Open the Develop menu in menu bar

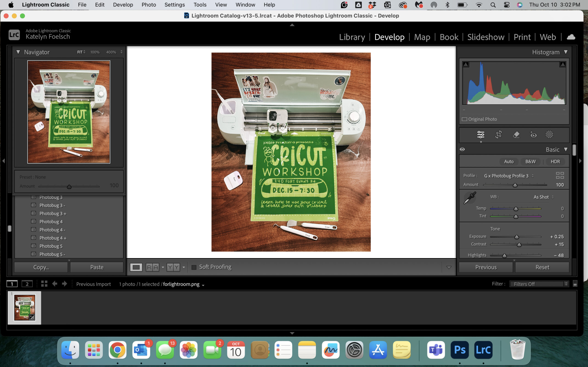[x=123, y=5]
